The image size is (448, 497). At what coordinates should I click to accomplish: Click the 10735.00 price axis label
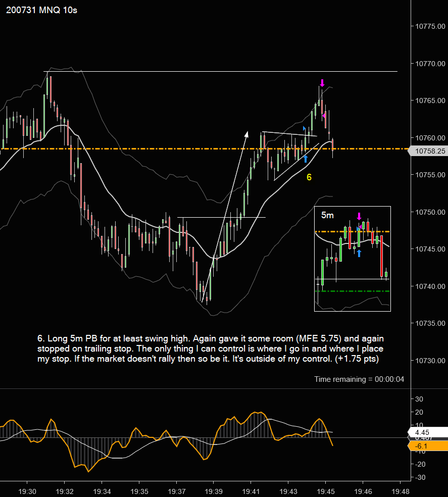(x=430, y=323)
